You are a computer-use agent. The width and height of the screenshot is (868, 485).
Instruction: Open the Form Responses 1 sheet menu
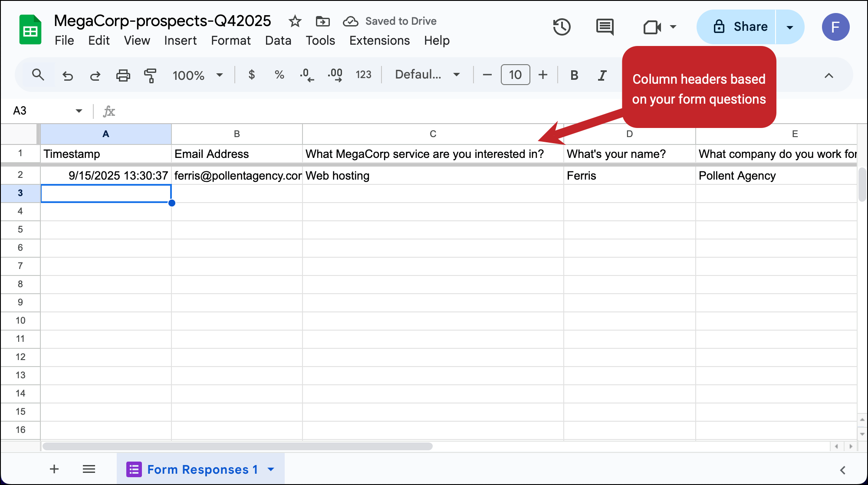point(271,469)
